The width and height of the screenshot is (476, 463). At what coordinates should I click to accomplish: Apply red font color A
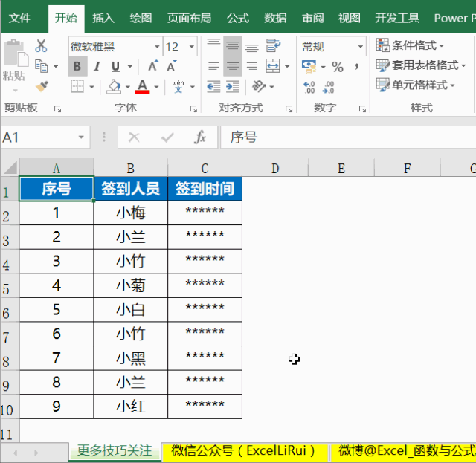pos(142,87)
